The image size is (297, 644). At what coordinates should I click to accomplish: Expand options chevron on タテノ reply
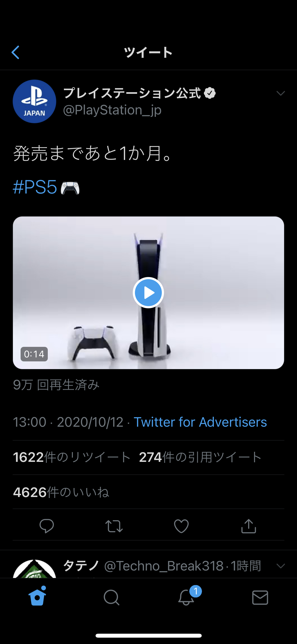click(281, 566)
